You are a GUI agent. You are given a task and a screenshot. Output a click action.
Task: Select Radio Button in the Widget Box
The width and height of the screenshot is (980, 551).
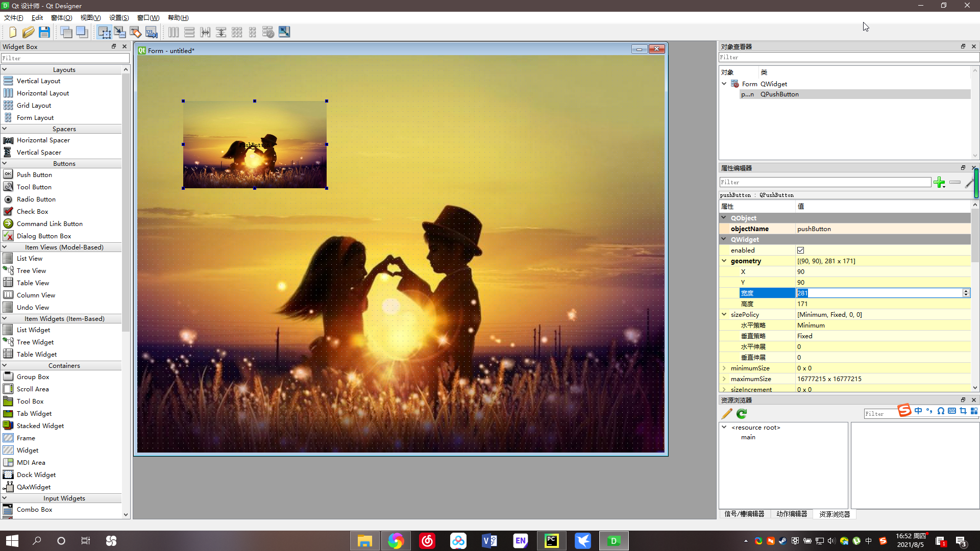[x=36, y=199]
